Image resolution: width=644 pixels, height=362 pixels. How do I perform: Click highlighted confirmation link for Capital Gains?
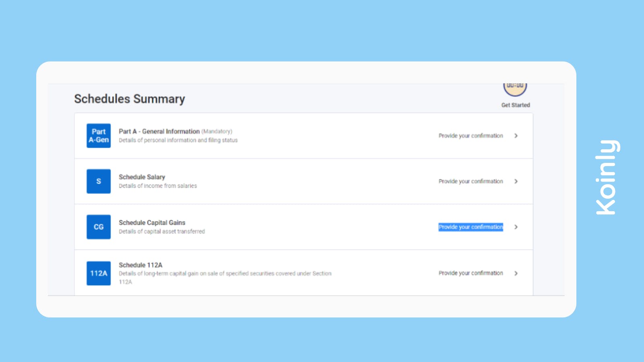(x=471, y=227)
